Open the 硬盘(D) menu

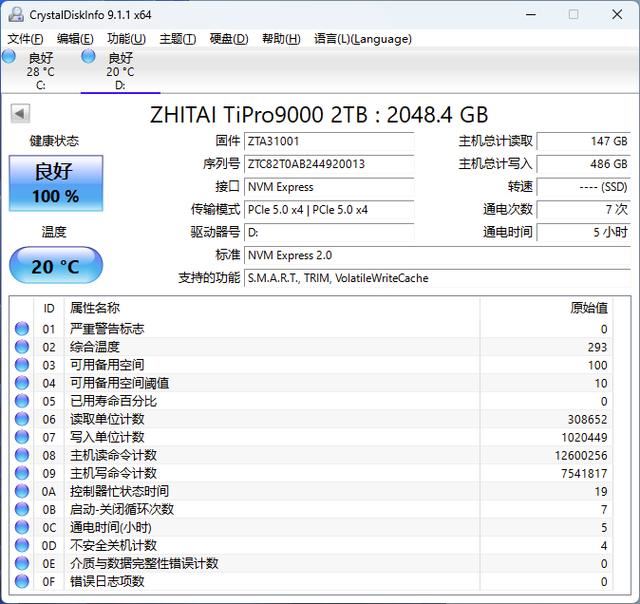(229, 39)
